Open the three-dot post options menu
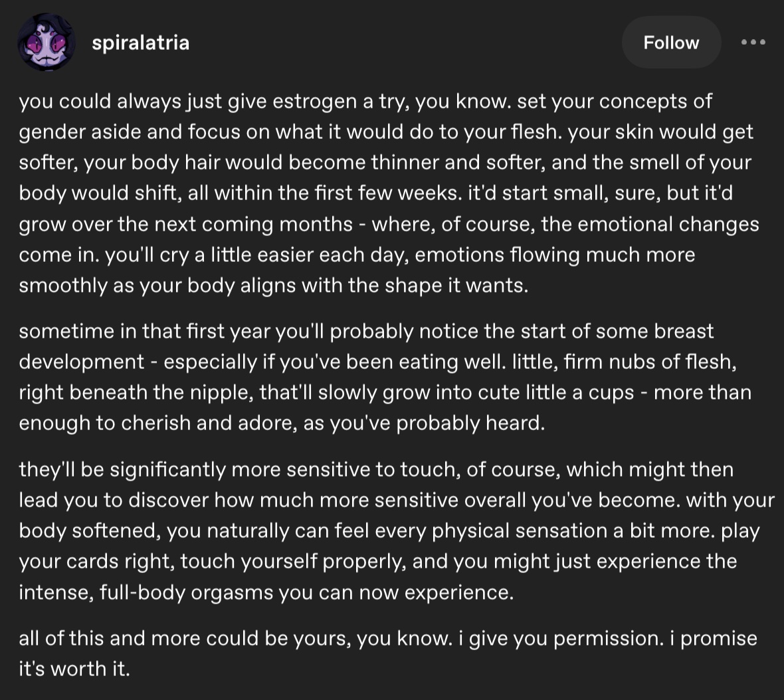 (753, 43)
